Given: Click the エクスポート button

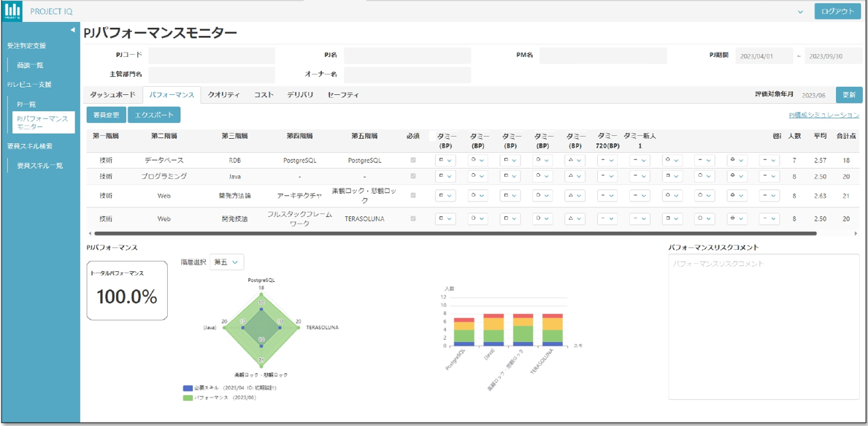Looking at the screenshot, I should (154, 115).
